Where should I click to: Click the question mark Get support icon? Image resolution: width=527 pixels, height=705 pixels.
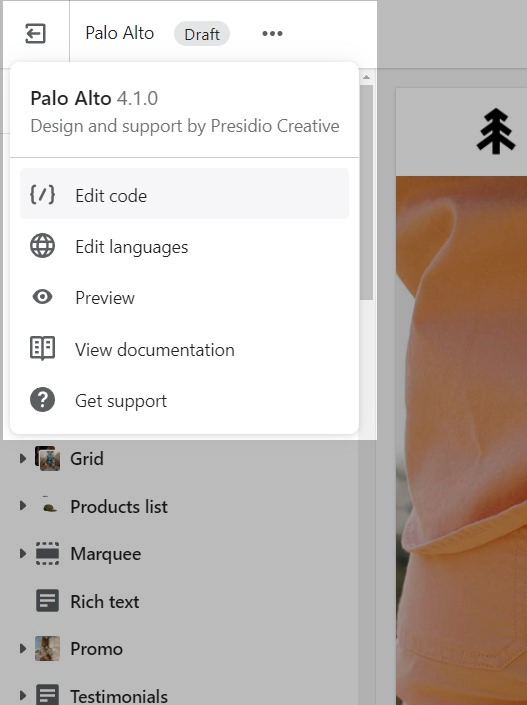coord(42,400)
